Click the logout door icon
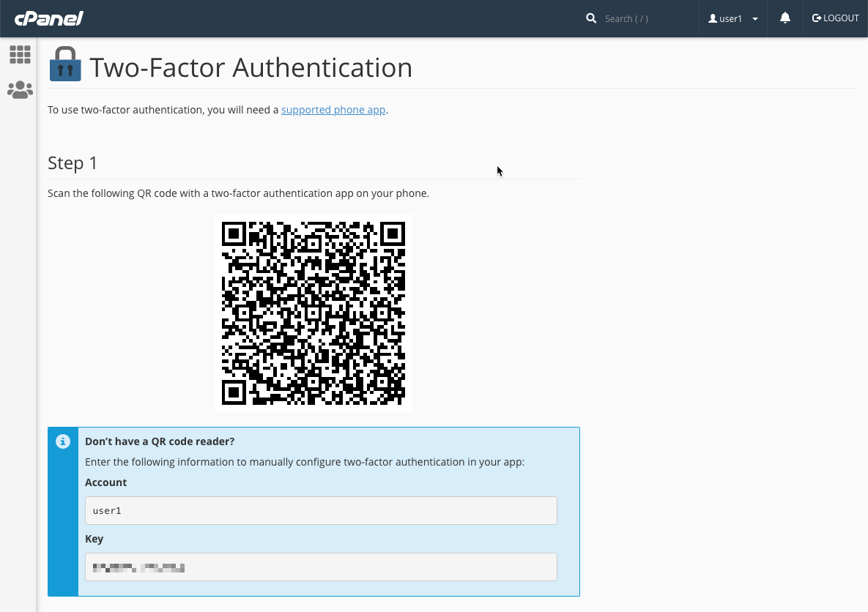The height and width of the screenshot is (612, 868). tap(816, 18)
